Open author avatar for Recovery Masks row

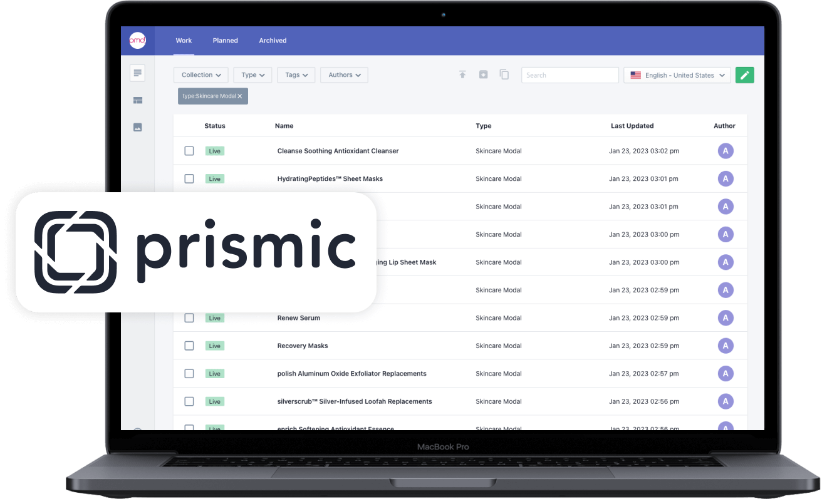pos(726,346)
